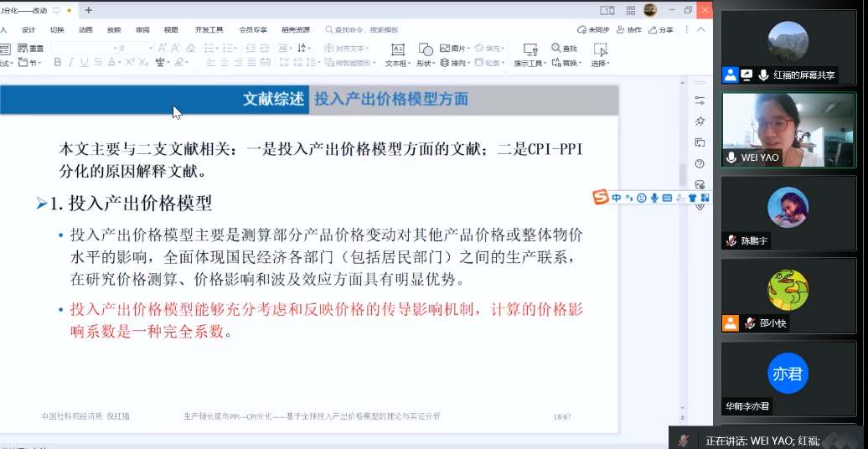Toggle underline text formatting
The image size is (868, 449).
tap(85, 62)
